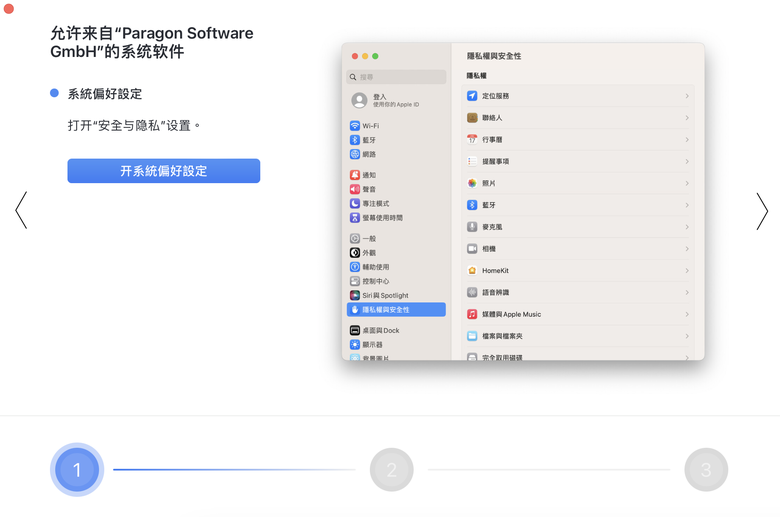Select 顯示器 displays icon in illustration sidebar
Viewport: 780px width, 517px height.
[x=355, y=344]
